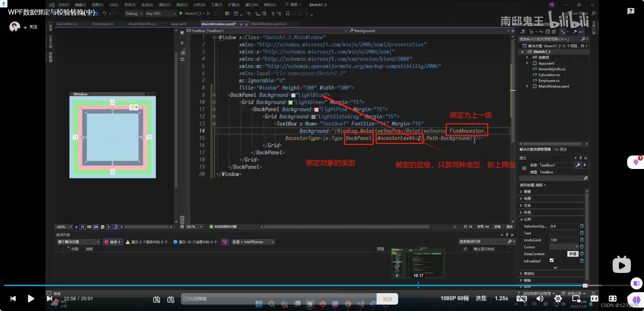
Task: Open the 调试(D) menu
Action: click(164, 5)
